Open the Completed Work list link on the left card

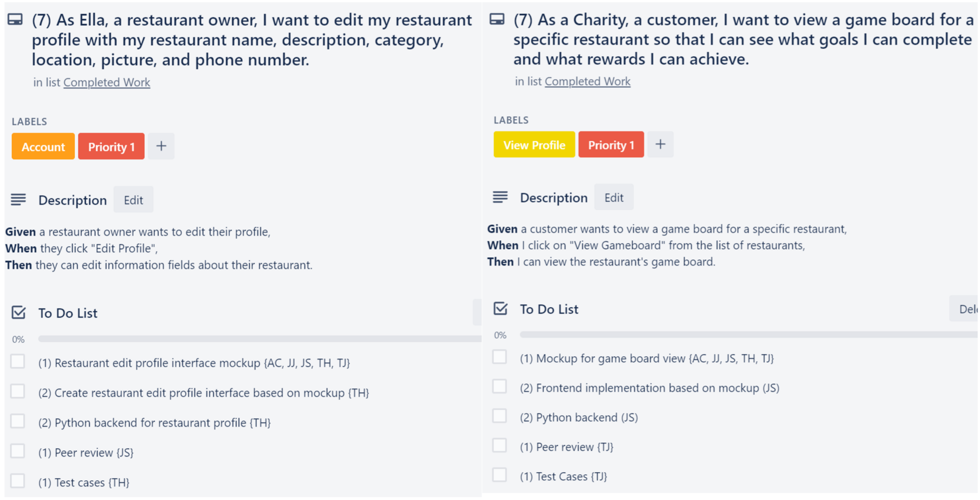(106, 82)
